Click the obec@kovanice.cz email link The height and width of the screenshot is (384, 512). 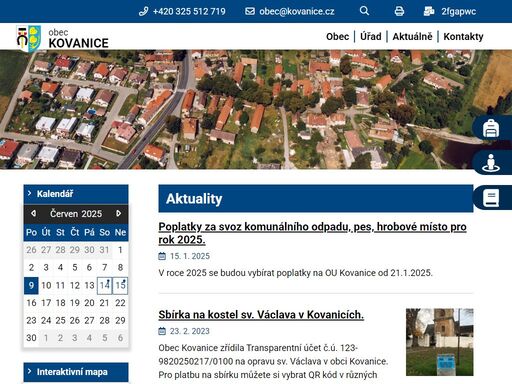point(297,11)
